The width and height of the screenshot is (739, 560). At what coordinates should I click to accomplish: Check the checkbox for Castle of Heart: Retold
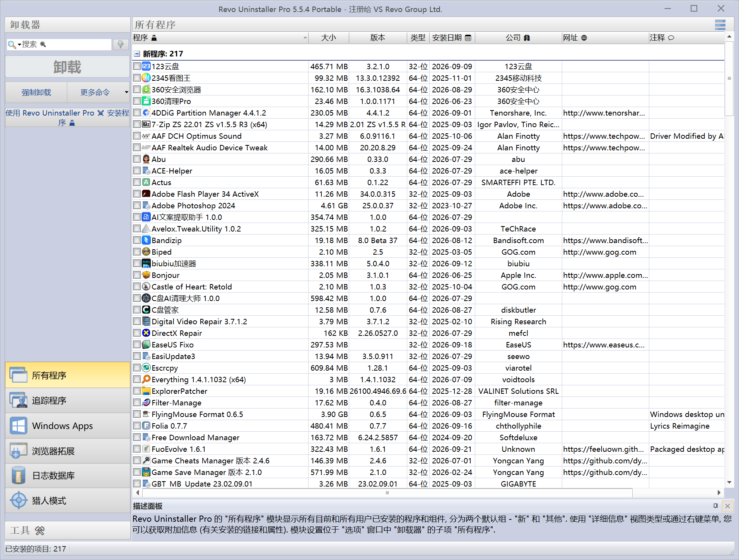coord(137,286)
